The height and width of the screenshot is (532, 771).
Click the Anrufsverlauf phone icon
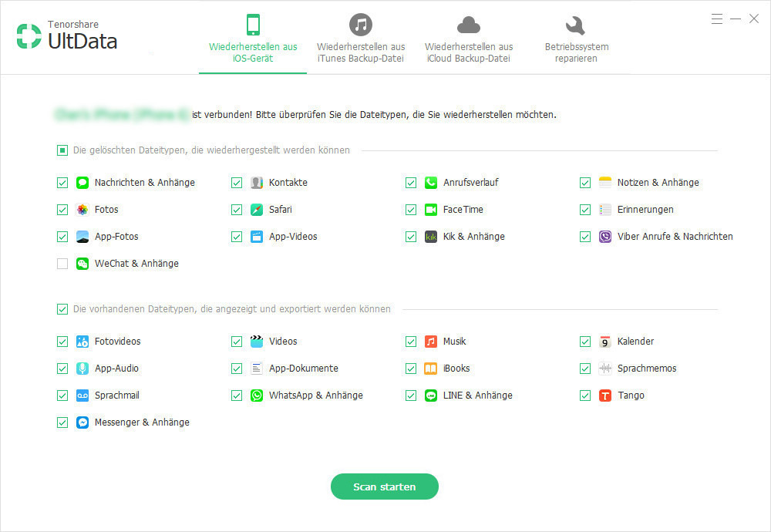click(x=431, y=183)
